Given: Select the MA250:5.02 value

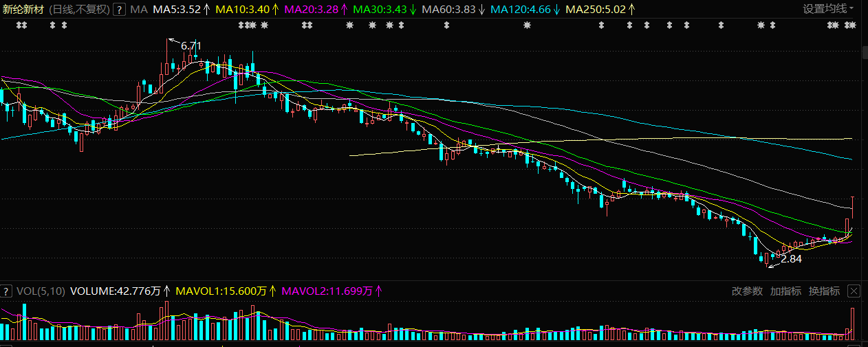Looking at the screenshot, I should pyautogui.click(x=594, y=10).
